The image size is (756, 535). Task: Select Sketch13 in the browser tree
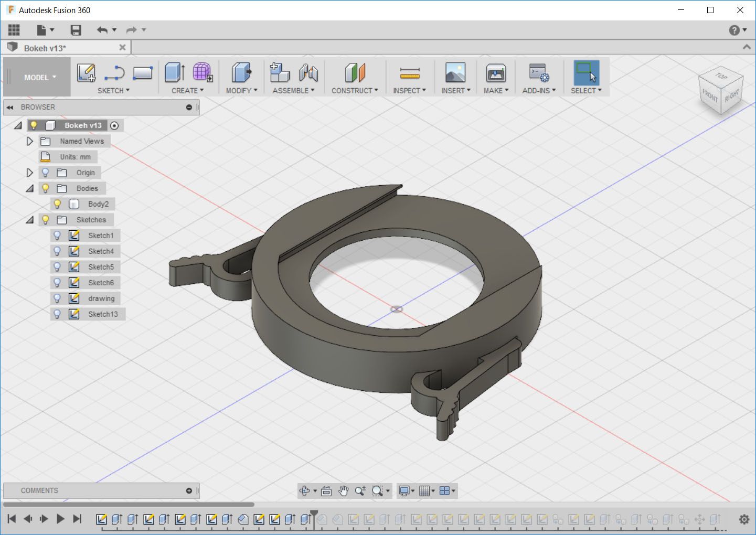(x=103, y=314)
